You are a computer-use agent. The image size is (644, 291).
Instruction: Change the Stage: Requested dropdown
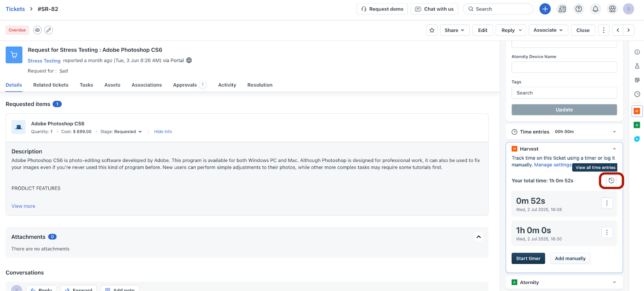click(121, 131)
